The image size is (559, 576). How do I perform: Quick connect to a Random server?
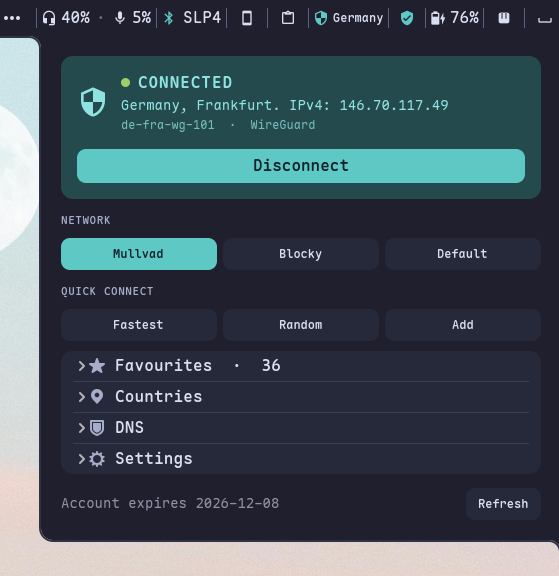pyautogui.click(x=301, y=325)
